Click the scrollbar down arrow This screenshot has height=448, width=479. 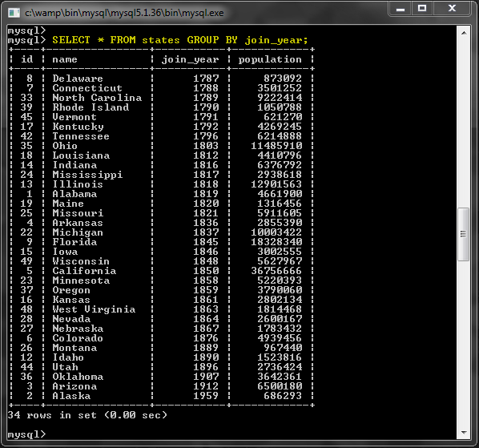pyautogui.click(x=464, y=433)
